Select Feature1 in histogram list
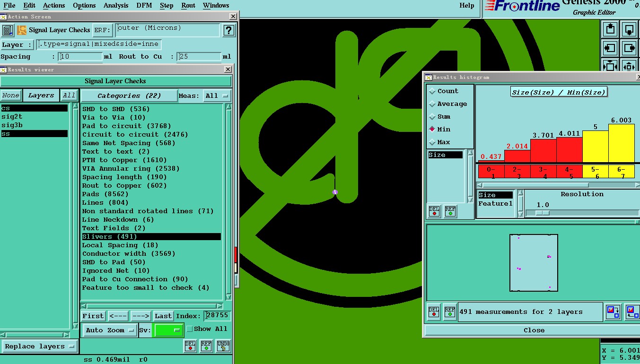Viewport: 640px width, 364px height. pos(495,203)
